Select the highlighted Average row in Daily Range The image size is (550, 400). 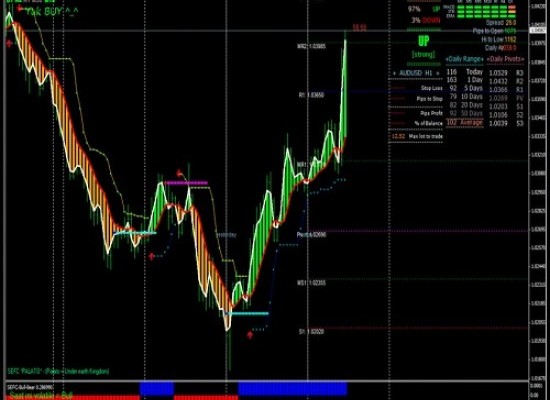(x=465, y=123)
